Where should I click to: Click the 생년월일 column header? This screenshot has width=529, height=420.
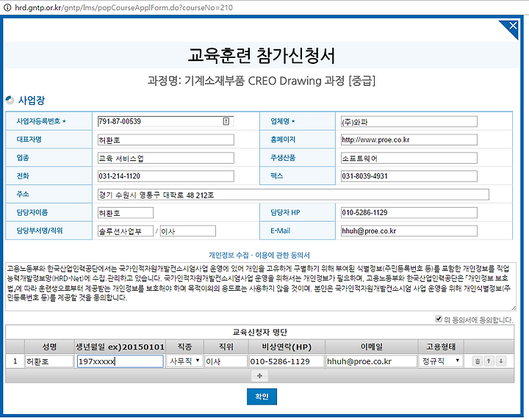[x=120, y=347]
